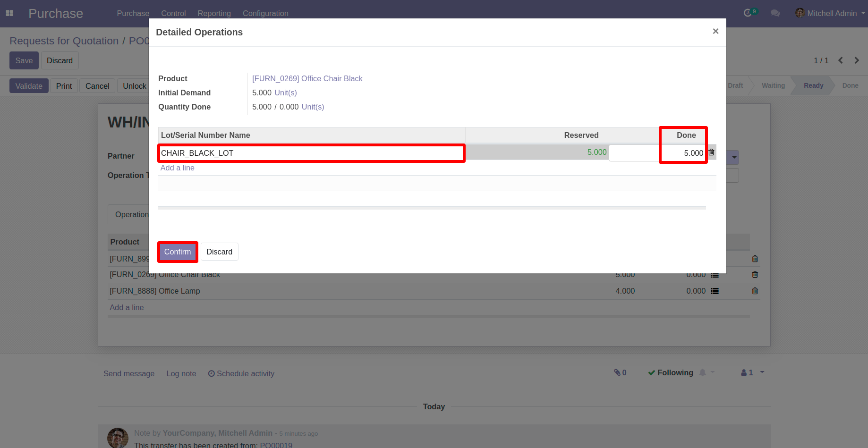Open the apps grid menu icon
Screen dimensions: 868x448
[9, 13]
